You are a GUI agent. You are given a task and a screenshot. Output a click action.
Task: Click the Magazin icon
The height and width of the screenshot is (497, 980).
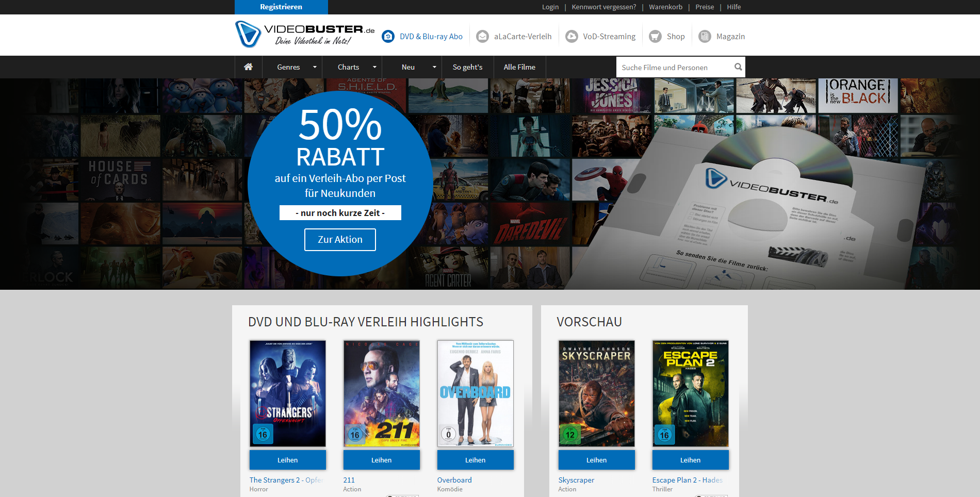[705, 37]
